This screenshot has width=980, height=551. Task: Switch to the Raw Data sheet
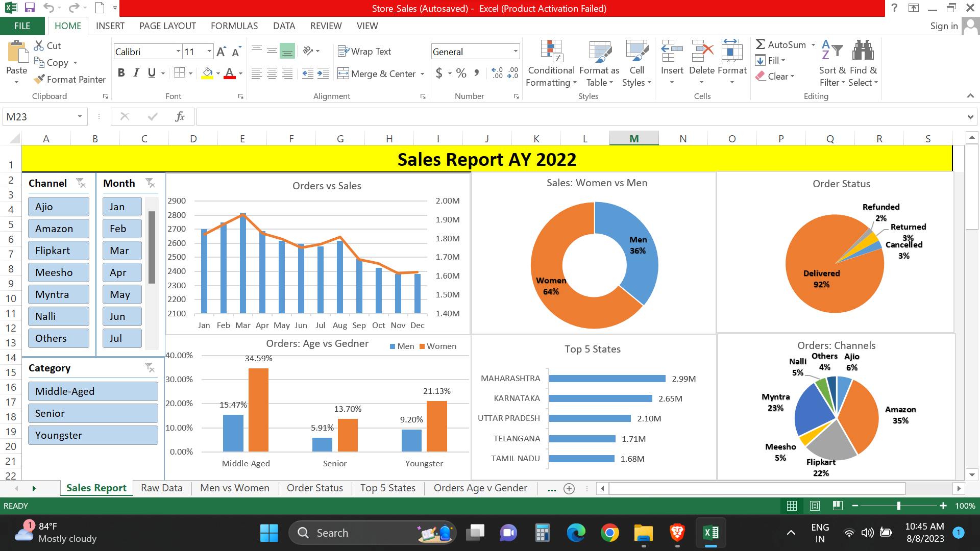(161, 488)
